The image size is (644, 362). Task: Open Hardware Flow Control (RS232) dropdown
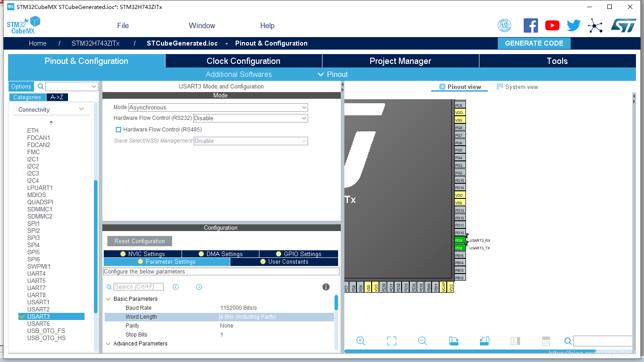pos(250,118)
